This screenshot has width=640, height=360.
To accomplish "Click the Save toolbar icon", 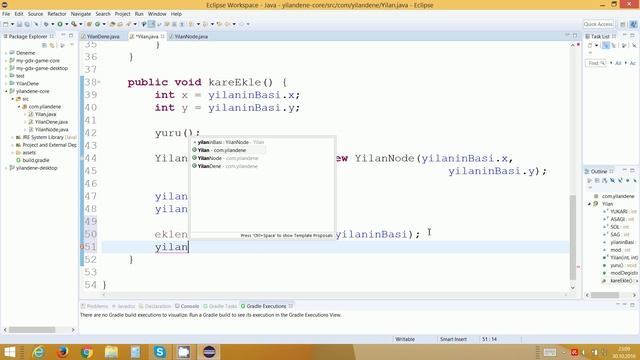I will tap(20, 24).
